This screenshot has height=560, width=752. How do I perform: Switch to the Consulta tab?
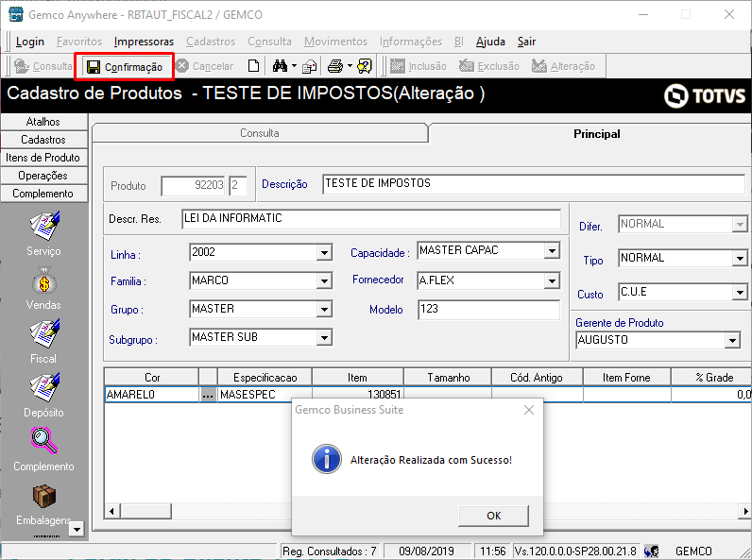coord(260,133)
